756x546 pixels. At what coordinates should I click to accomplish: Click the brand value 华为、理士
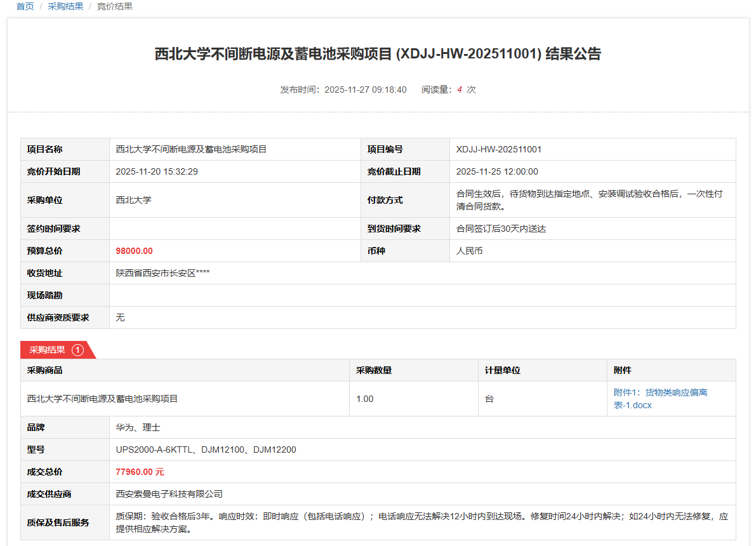138,427
